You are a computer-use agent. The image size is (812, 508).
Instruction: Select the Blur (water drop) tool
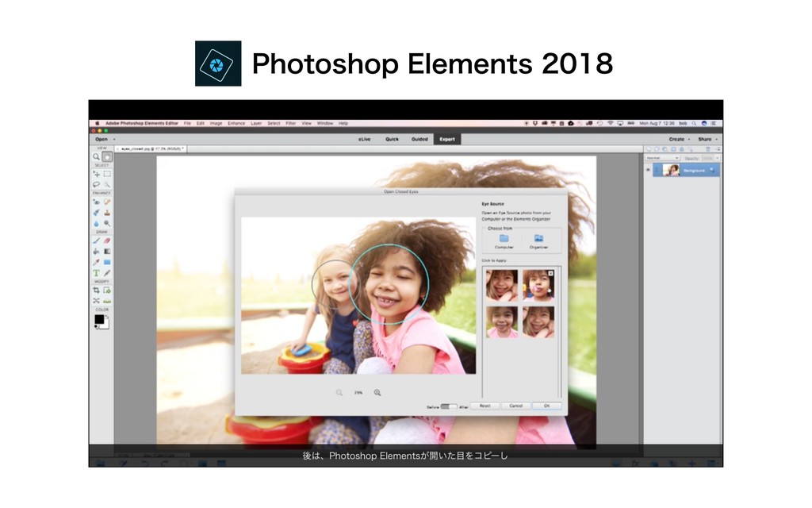96,223
